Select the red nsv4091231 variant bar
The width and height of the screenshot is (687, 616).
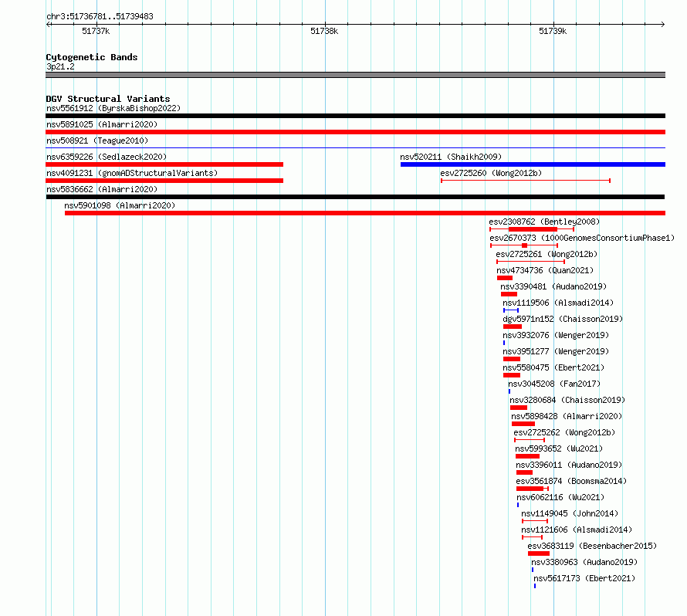(164, 181)
